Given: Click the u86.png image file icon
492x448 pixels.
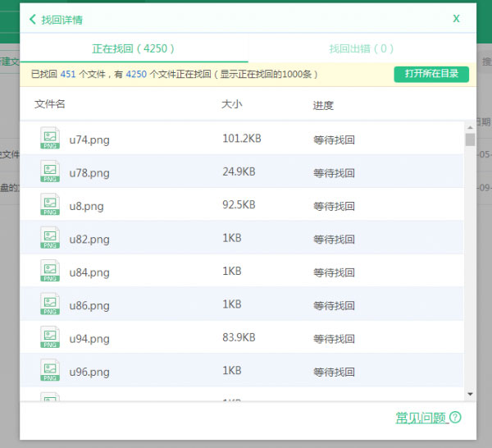Looking at the screenshot, I should point(50,305).
